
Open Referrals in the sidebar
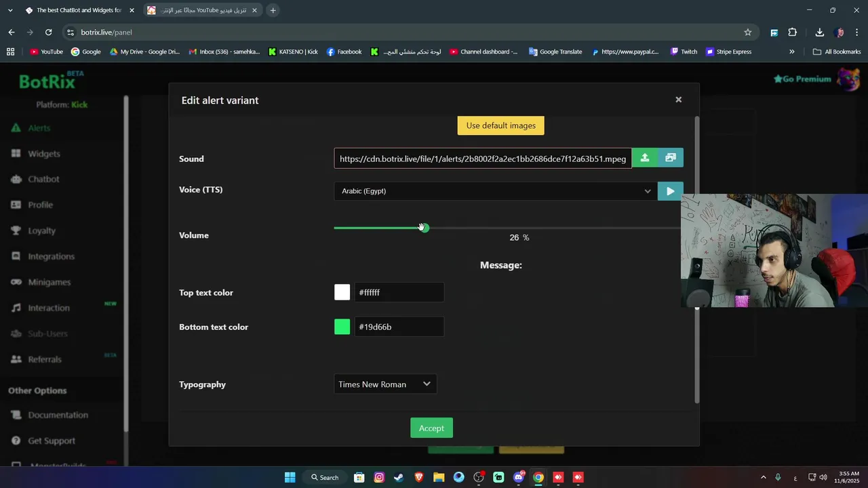44,359
